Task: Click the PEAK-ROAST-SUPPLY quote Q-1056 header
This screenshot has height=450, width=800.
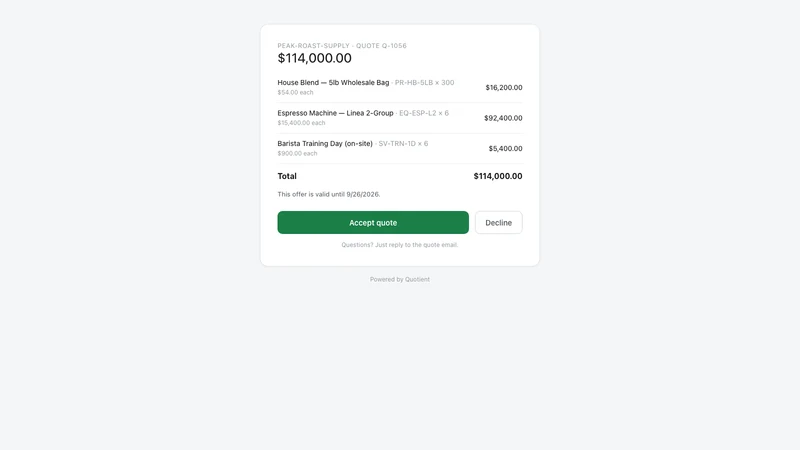Action: 342,45
